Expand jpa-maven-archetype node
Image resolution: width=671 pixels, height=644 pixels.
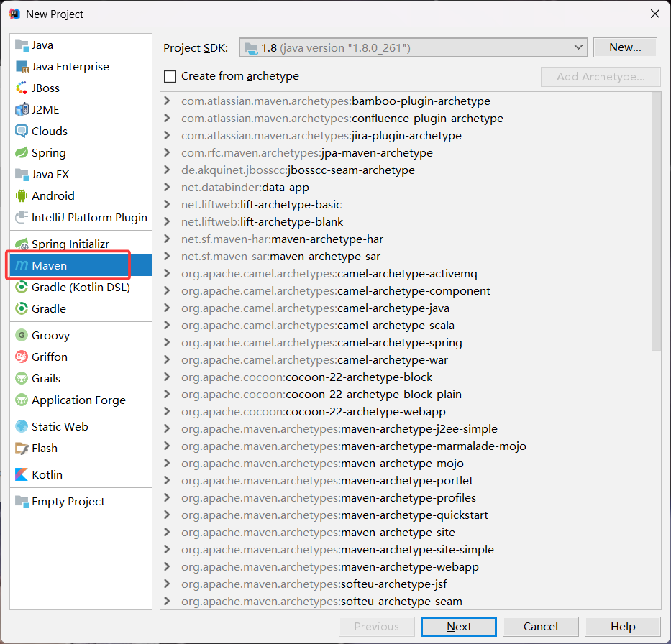pos(168,152)
